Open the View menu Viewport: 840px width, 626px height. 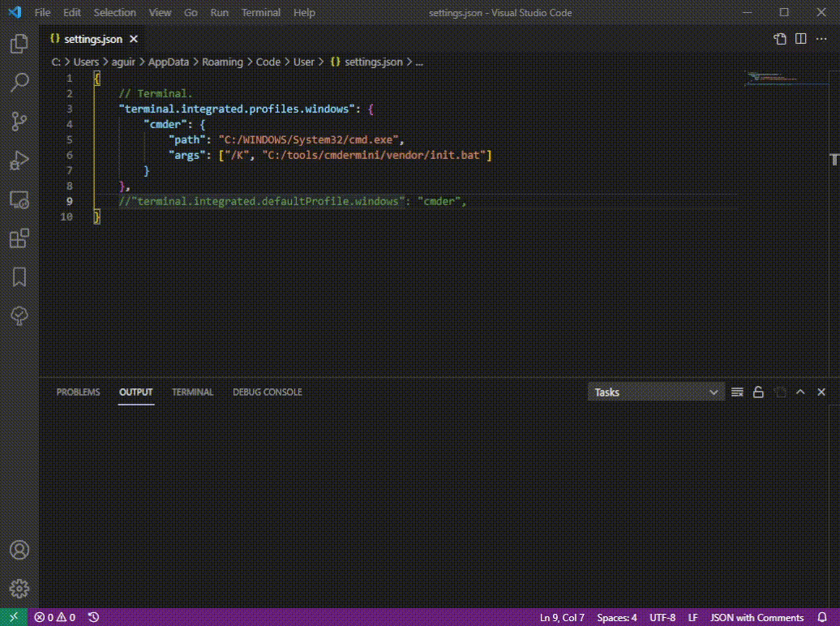tap(160, 12)
